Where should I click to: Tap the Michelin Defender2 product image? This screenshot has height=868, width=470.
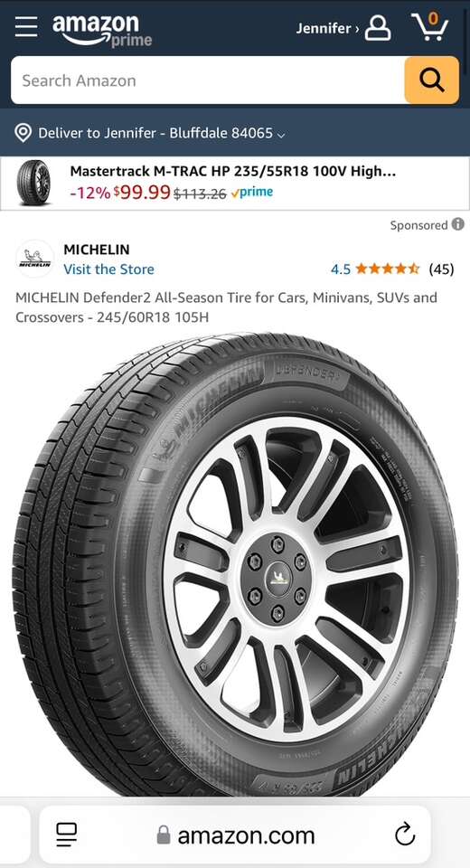tap(235, 563)
